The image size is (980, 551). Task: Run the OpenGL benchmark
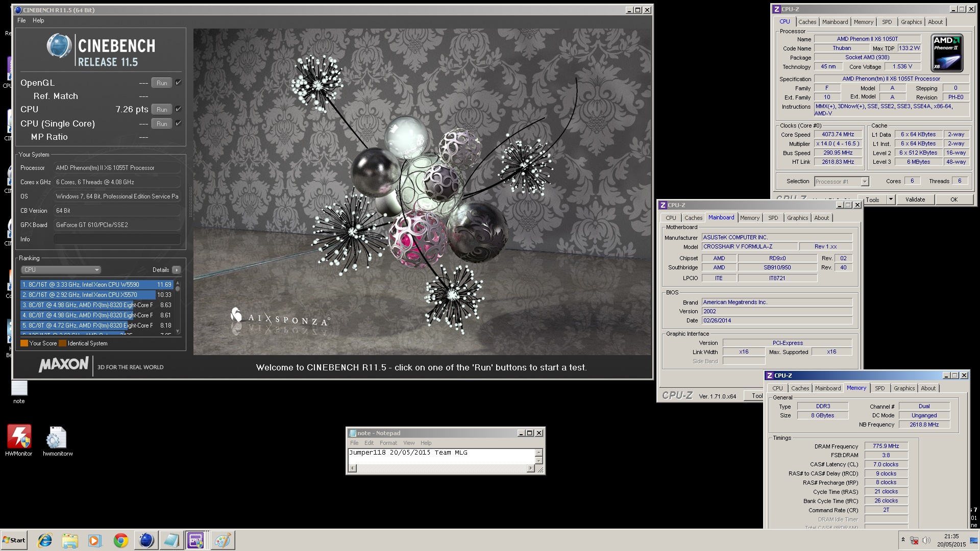[x=162, y=83]
